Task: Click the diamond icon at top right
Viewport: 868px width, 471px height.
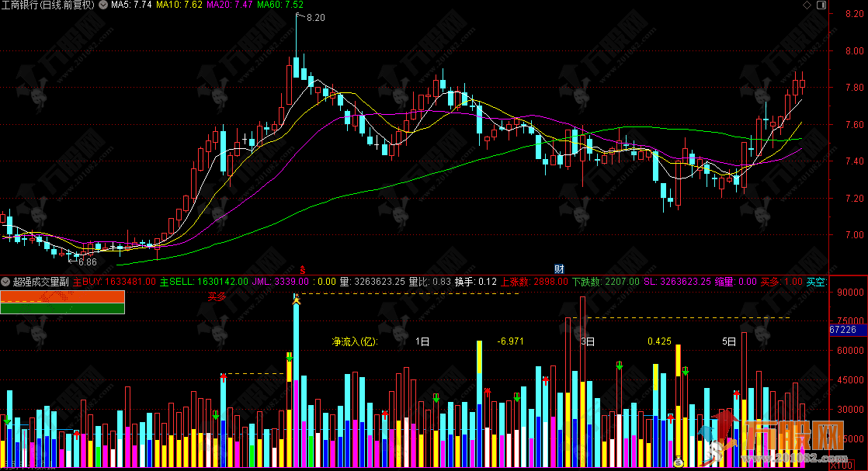Action: [807, 5]
